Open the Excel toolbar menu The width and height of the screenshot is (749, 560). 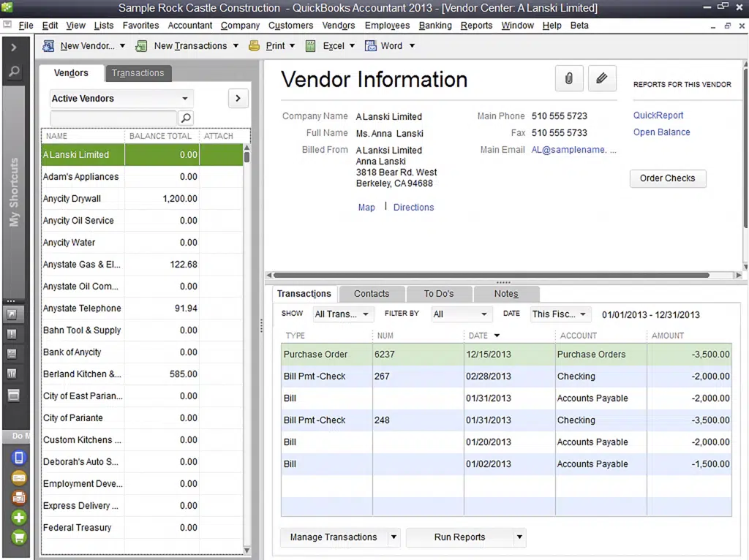(330, 46)
